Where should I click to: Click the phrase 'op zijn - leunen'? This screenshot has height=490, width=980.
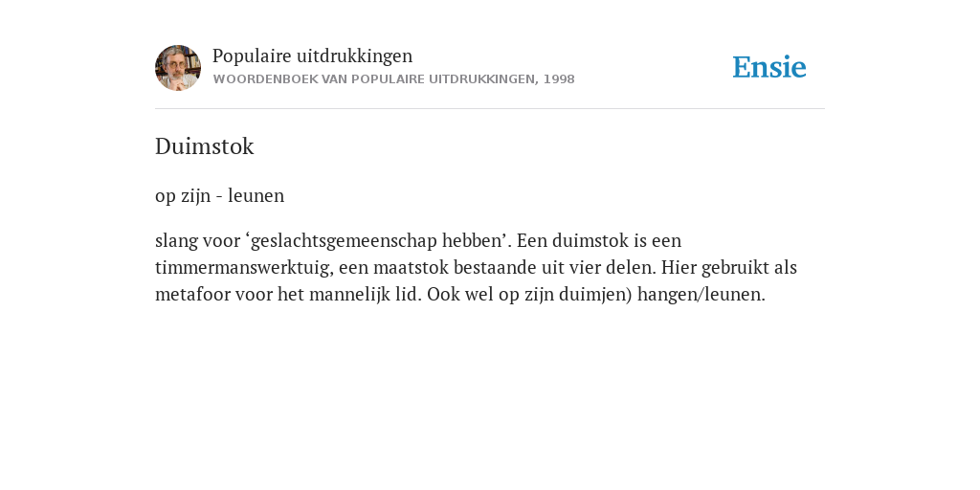click(219, 195)
